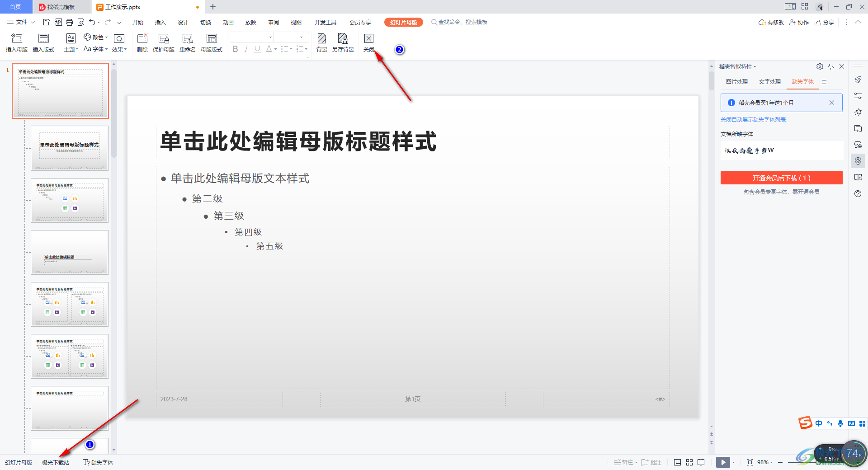
Task: Open the 插入 ribbon tab
Action: pyautogui.click(x=160, y=22)
